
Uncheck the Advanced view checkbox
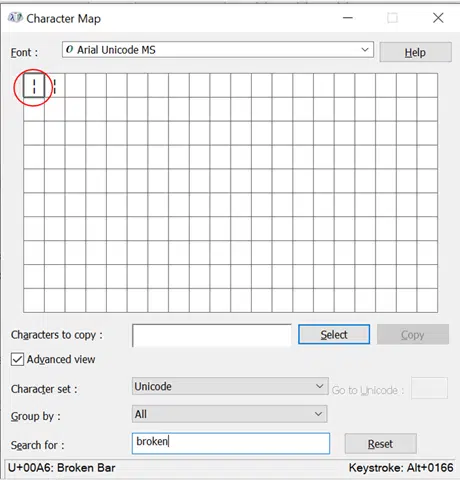point(17,360)
